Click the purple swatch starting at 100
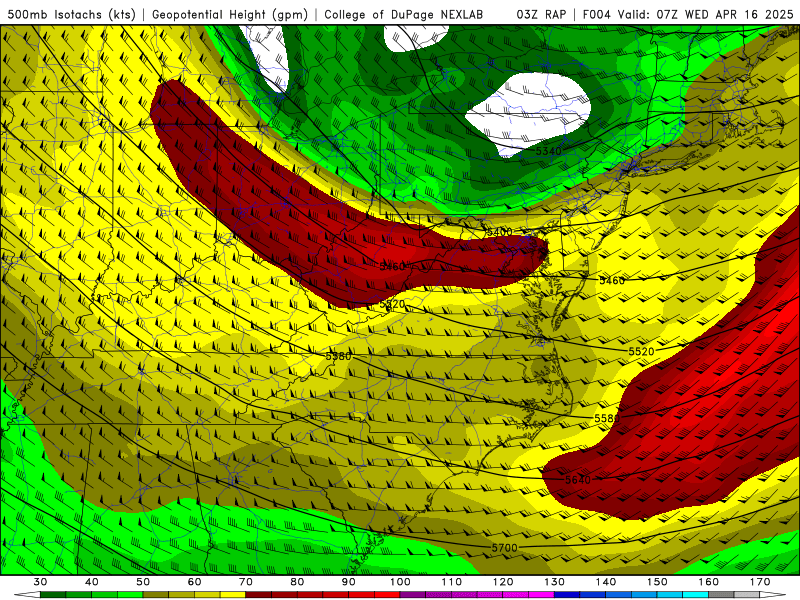 pyautogui.click(x=413, y=594)
